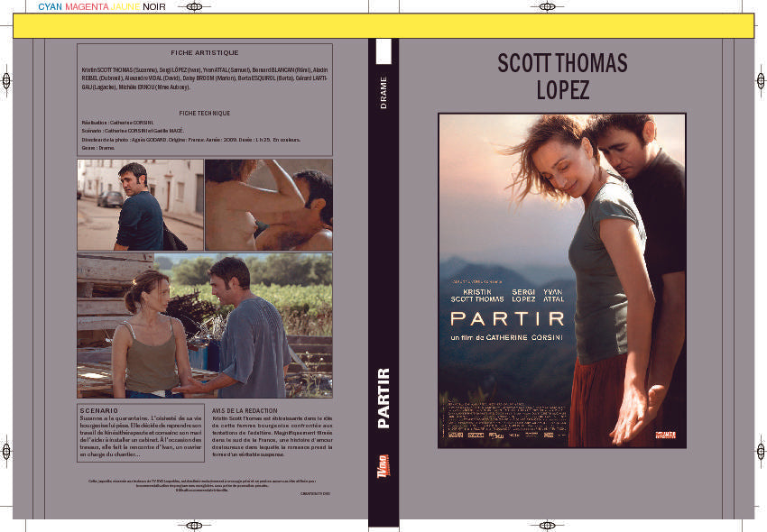Click the DRAME genre label on spine
This screenshot has width=767, height=532.
coord(383,92)
